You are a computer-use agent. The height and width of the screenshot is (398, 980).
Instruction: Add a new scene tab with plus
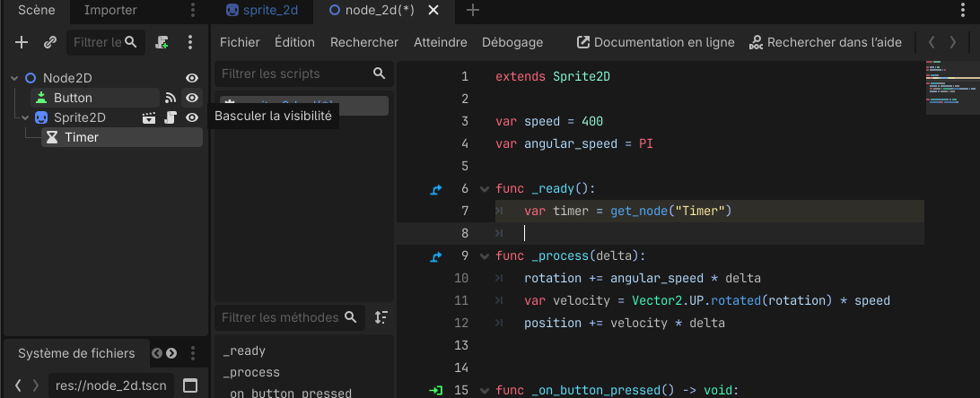click(x=473, y=10)
